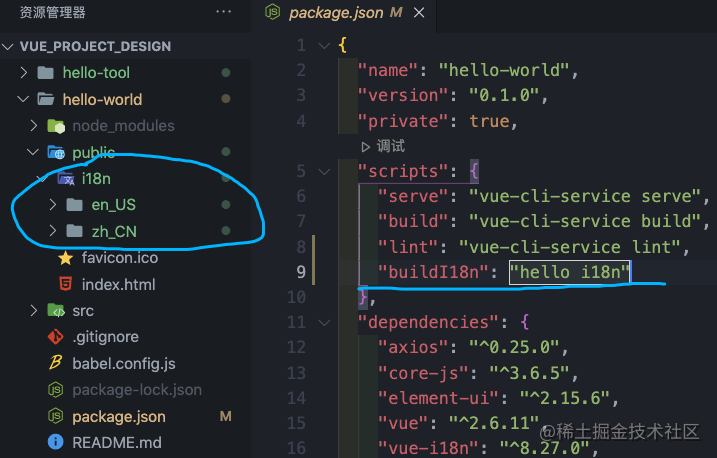This screenshot has height=458, width=717.
Task: Click the favicon.ico star icon
Action: coord(66,258)
